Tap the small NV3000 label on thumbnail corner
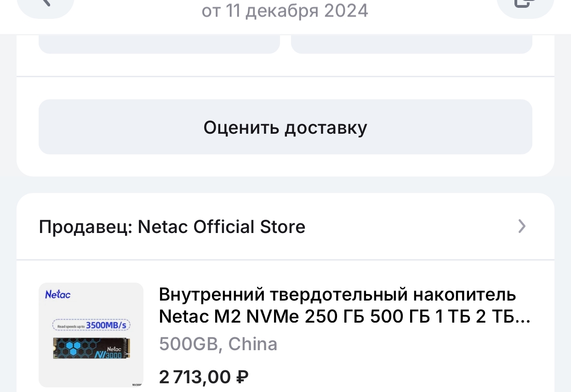571x392 pixels. (x=137, y=383)
